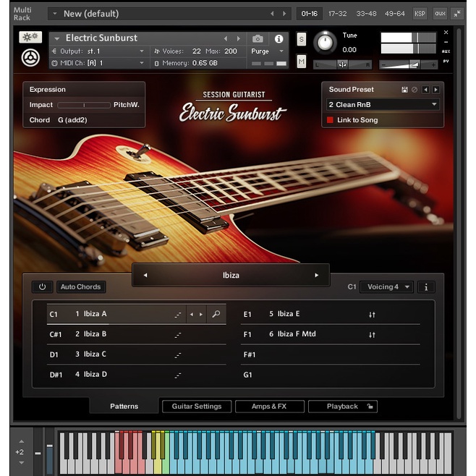Open instrument info via header i icon
This screenshot has width=476, height=476.
tap(279, 38)
